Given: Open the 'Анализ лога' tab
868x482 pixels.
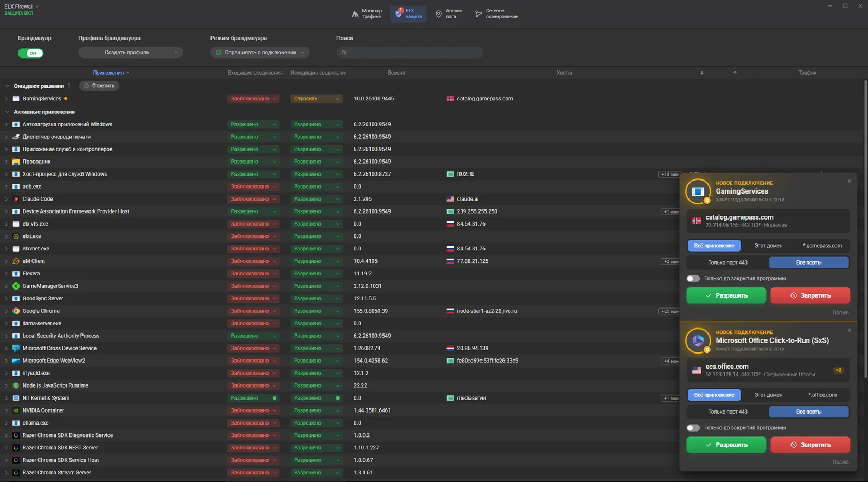Looking at the screenshot, I should (449, 14).
